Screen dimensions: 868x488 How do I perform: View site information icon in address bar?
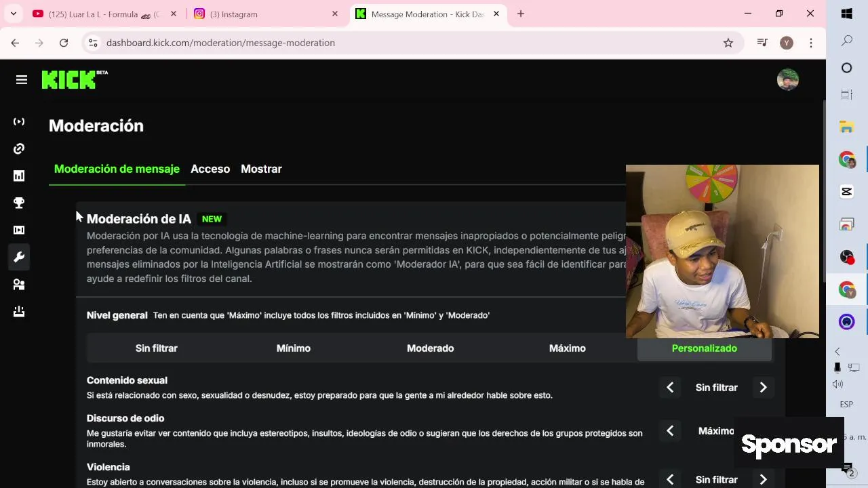point(94,43)
